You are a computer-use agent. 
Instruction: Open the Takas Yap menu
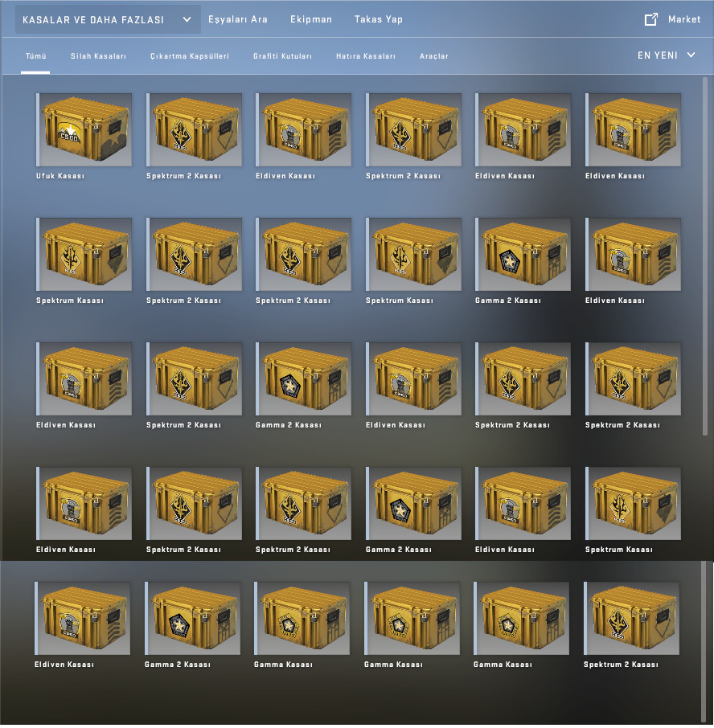tap(379, 19)
